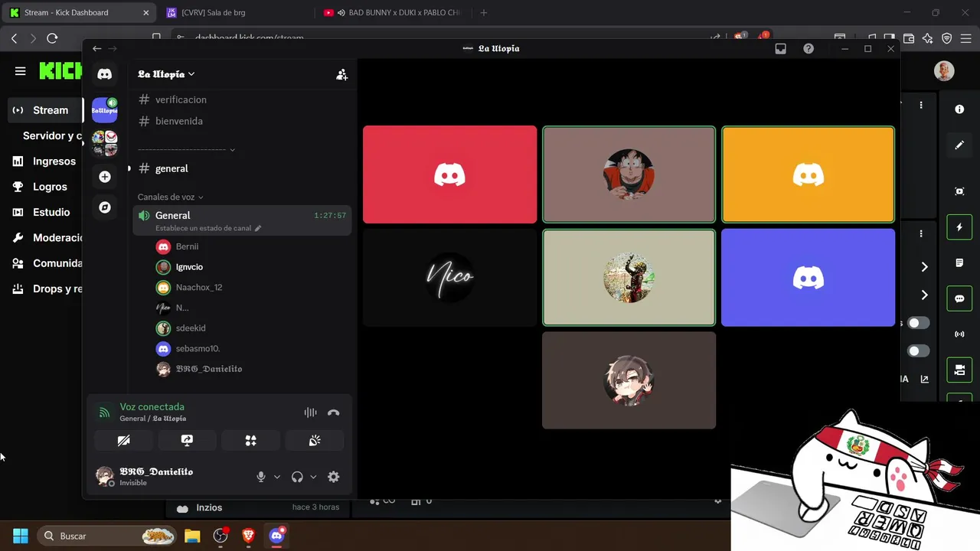
Task: Open Stream section in Kick sidebar
Action: click(x=44, y=110)
